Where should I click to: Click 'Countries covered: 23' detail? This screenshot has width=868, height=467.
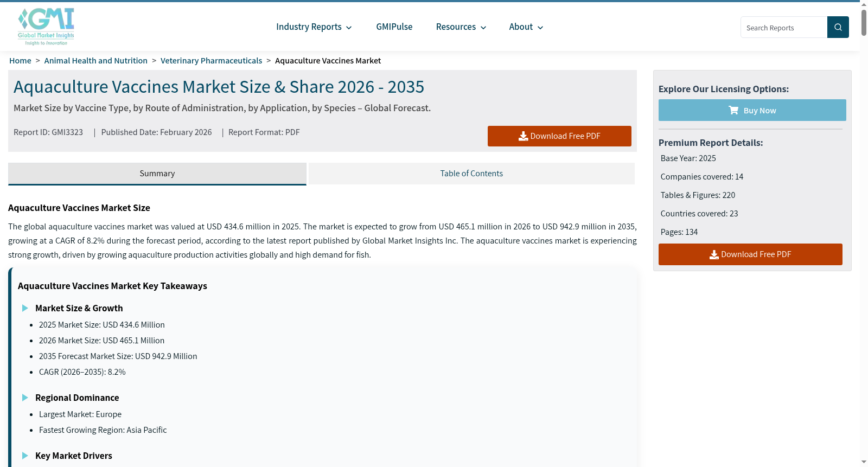point(699,214)
